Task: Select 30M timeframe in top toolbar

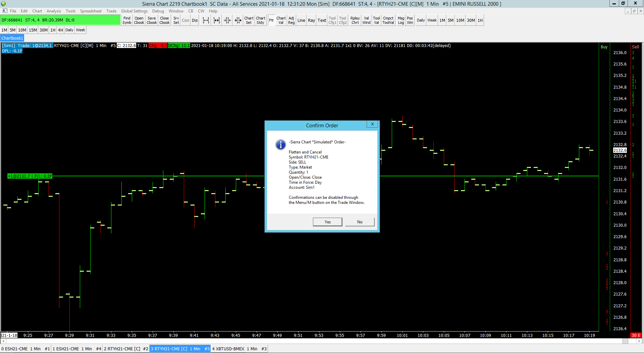Action: tap(471, 20)
